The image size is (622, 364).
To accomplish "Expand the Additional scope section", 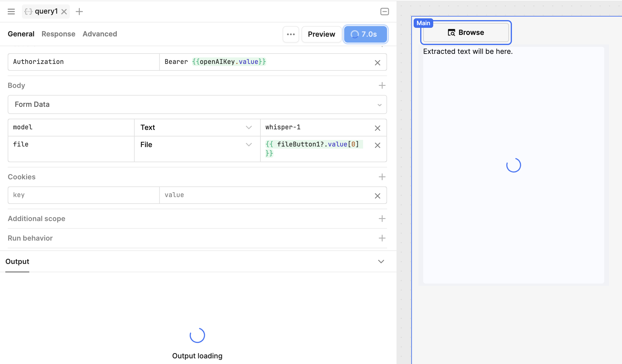I will tap(382, 219).
